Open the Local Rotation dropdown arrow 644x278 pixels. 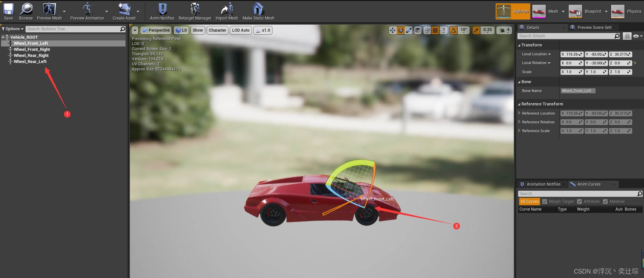(549, 63)
